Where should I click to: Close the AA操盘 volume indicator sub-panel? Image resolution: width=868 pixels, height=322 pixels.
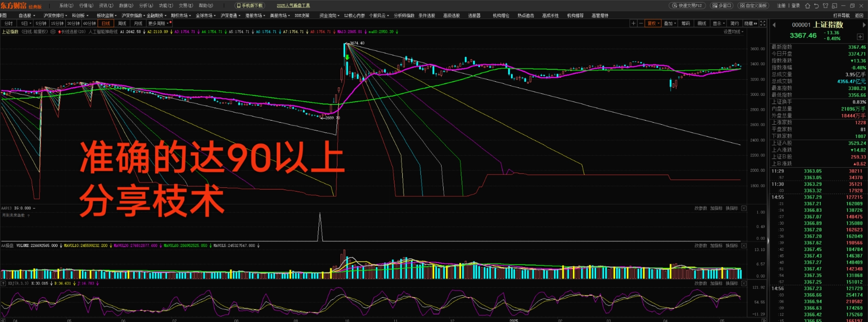tap(744, 246)
